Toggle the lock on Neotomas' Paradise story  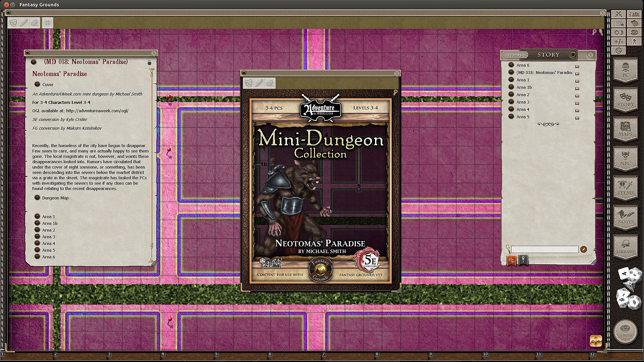click(150, 63)
